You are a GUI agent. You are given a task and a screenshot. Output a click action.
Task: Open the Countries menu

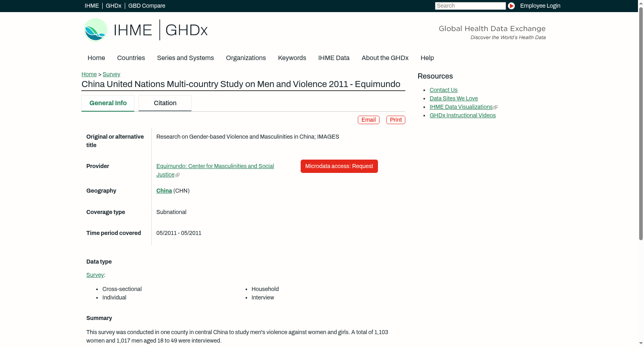(131, 58)
